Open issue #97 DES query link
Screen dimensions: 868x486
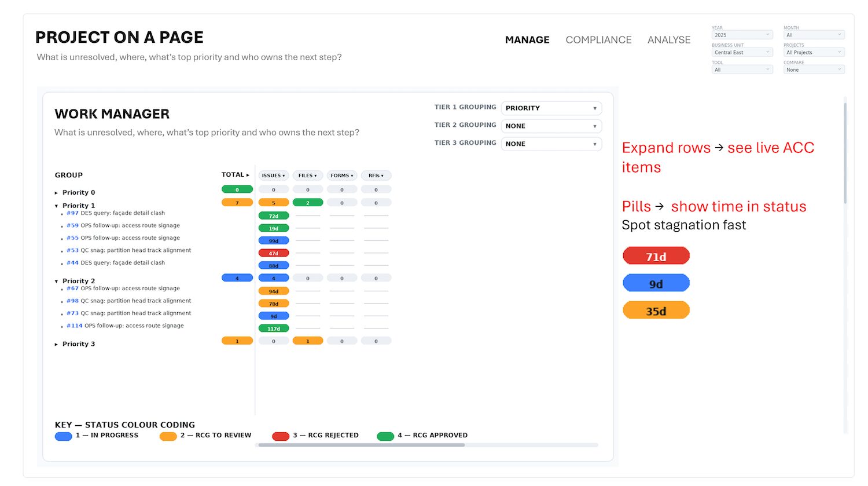pyautogui.click(x=72, y=213)
